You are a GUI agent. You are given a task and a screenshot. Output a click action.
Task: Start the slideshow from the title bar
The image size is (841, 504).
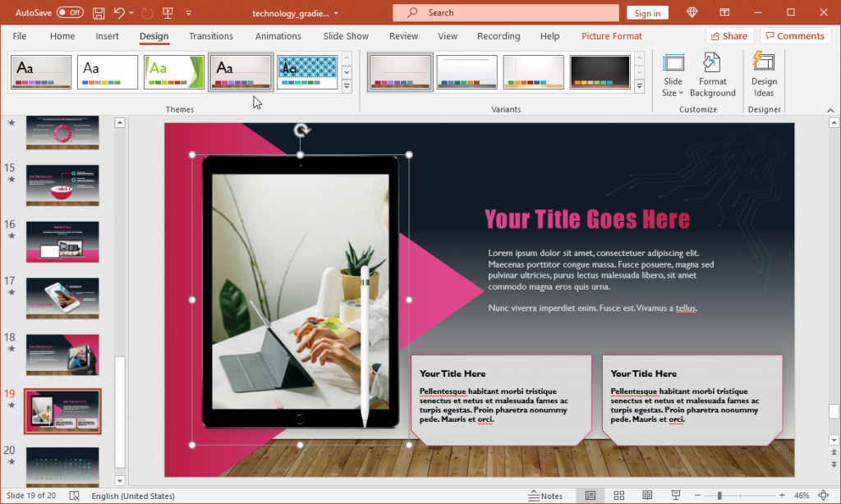[168, 12]
